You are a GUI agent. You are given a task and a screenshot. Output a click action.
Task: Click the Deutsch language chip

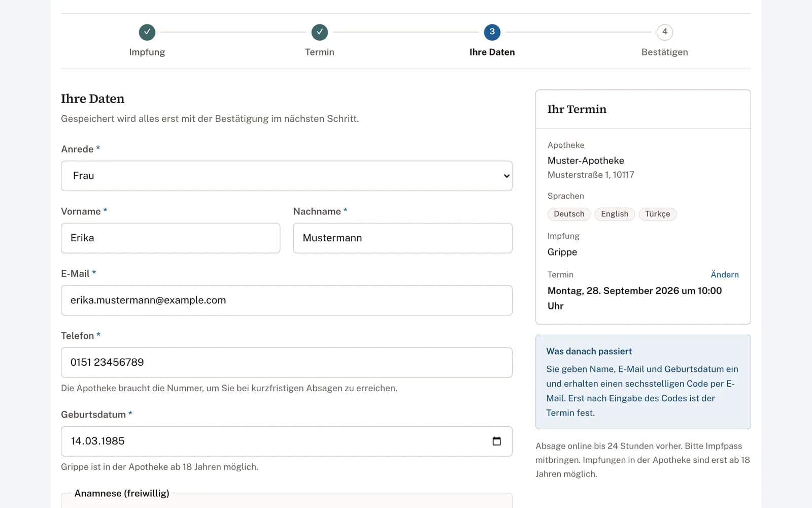click(x=569, y=214)
